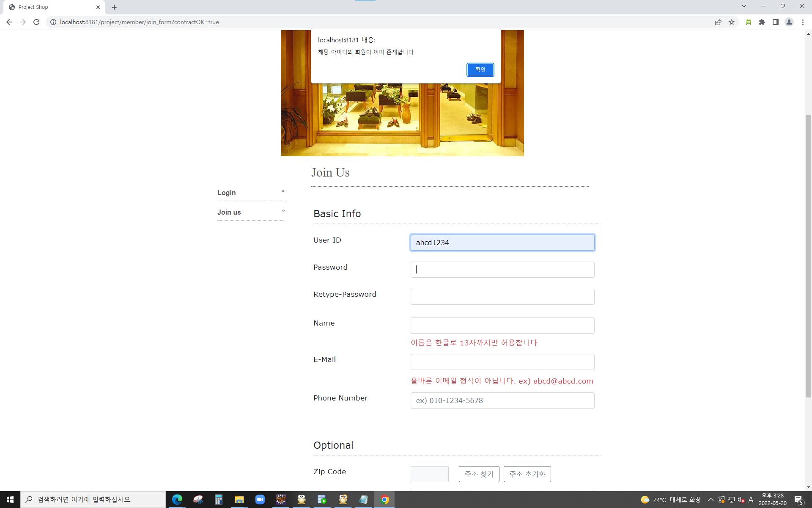Open the Calculator from the taskbar
The image size is (812, 508).
[x=218, y=500]
